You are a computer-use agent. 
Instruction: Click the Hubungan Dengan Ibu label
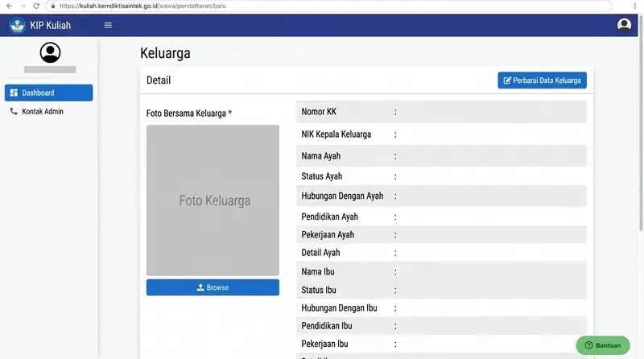click(x=339, y=308)
